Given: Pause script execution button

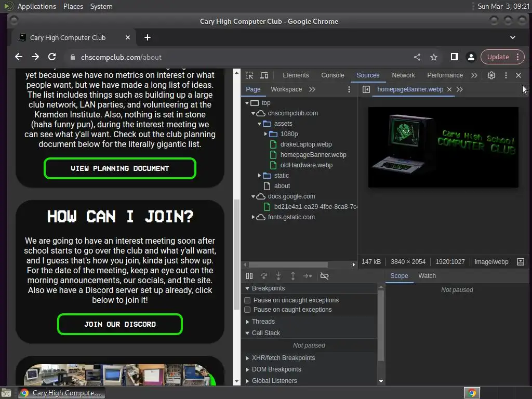Looking at the screenshot, I should 249,276.
